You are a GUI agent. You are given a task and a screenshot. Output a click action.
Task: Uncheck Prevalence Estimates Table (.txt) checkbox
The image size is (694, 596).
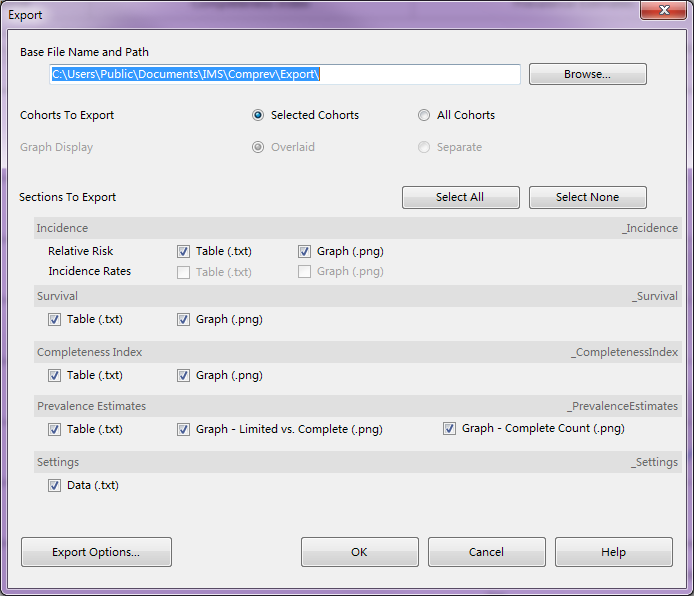click(x=54, y=430)
